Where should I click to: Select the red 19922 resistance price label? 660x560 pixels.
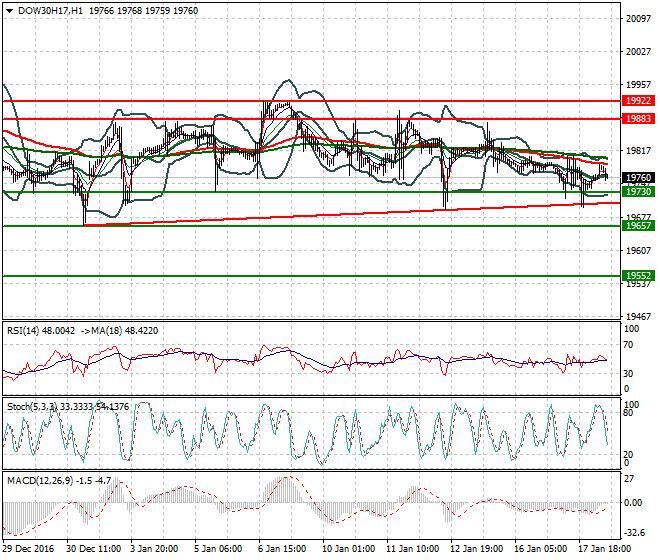[639, 101]
